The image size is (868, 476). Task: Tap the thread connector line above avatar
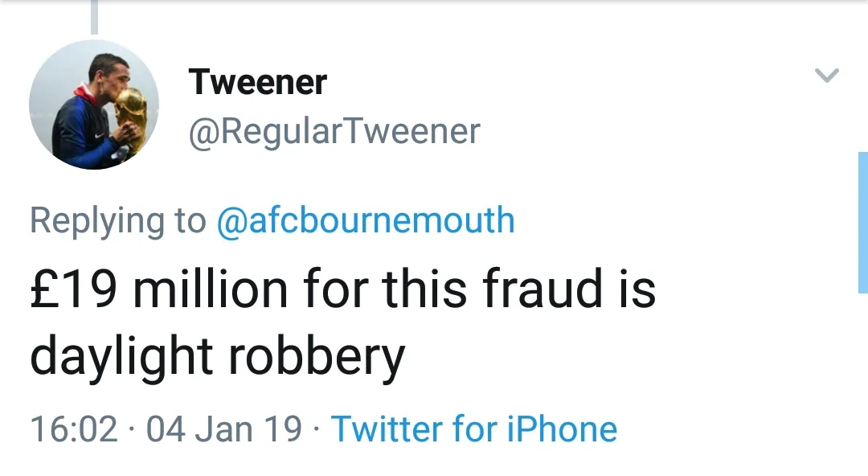click(x=94, y=18)
